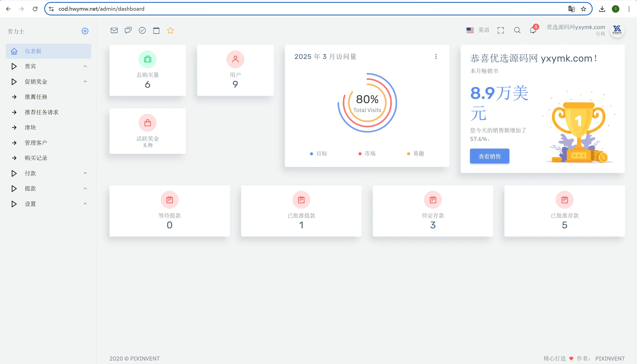Screen dimensions: 637x364
Task: Open the search magnifier icon
Action: pos(517,31)
